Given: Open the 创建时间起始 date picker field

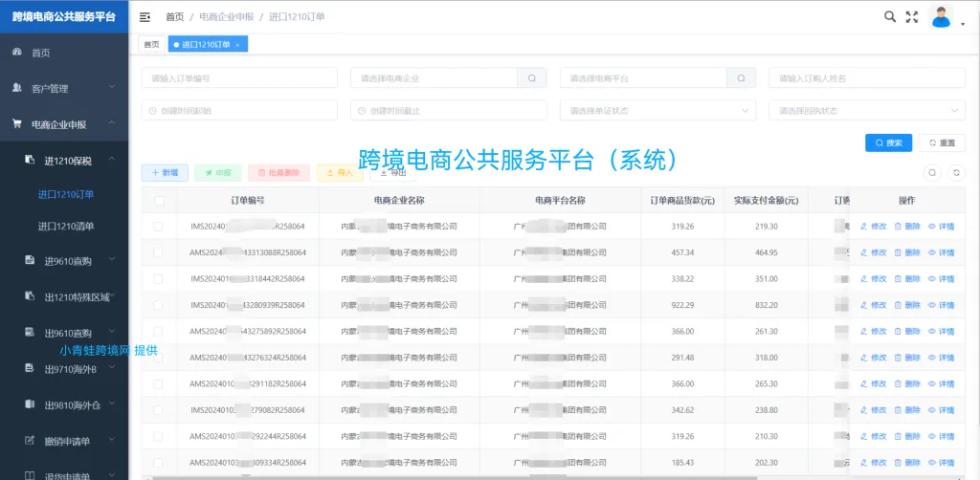Looking at the screenshot, I should point(239,111).
